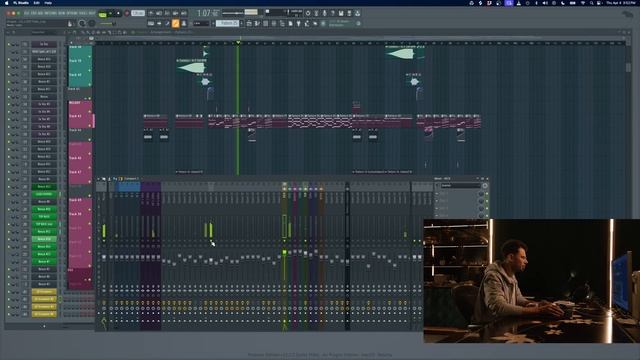Open the mixer options menu arrow
Image resolution: width=640 pixels, height=360 pixels.
point(98,179)
